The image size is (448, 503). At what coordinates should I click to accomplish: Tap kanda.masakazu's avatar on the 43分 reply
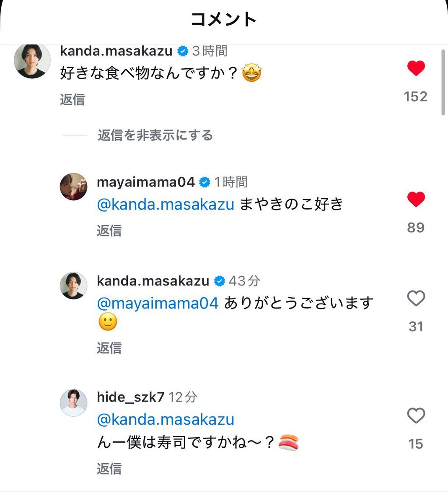(74, 285)
